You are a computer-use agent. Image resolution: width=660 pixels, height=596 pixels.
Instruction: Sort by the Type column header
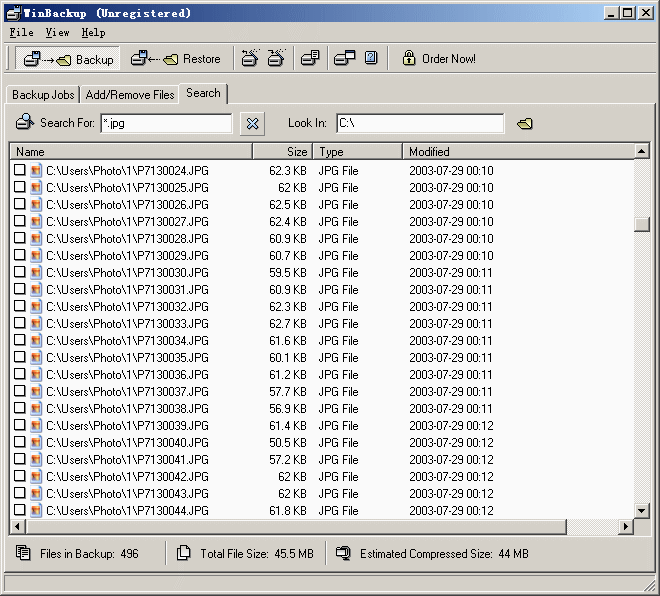[x=357, y=152]
